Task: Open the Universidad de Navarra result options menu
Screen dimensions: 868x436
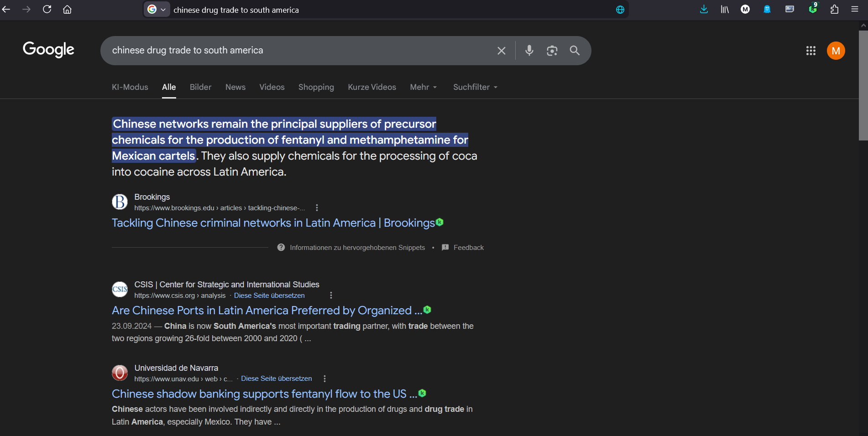Action: (324, 379)
